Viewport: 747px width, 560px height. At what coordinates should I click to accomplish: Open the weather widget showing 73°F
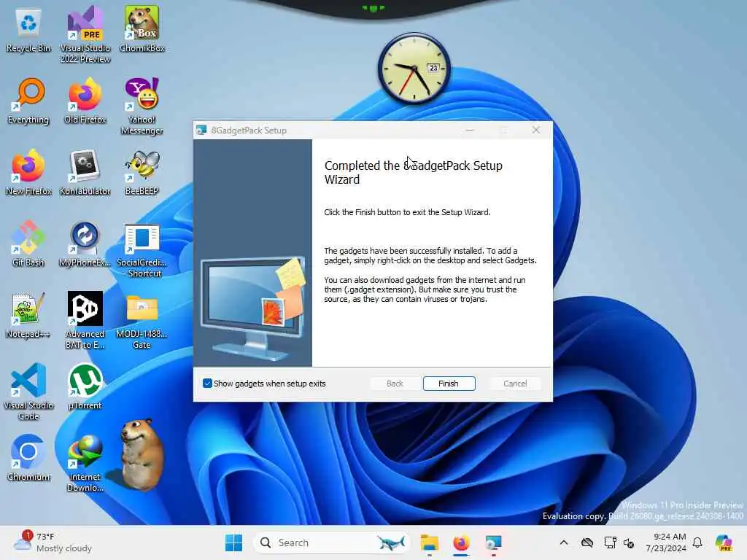coord(53,542)
